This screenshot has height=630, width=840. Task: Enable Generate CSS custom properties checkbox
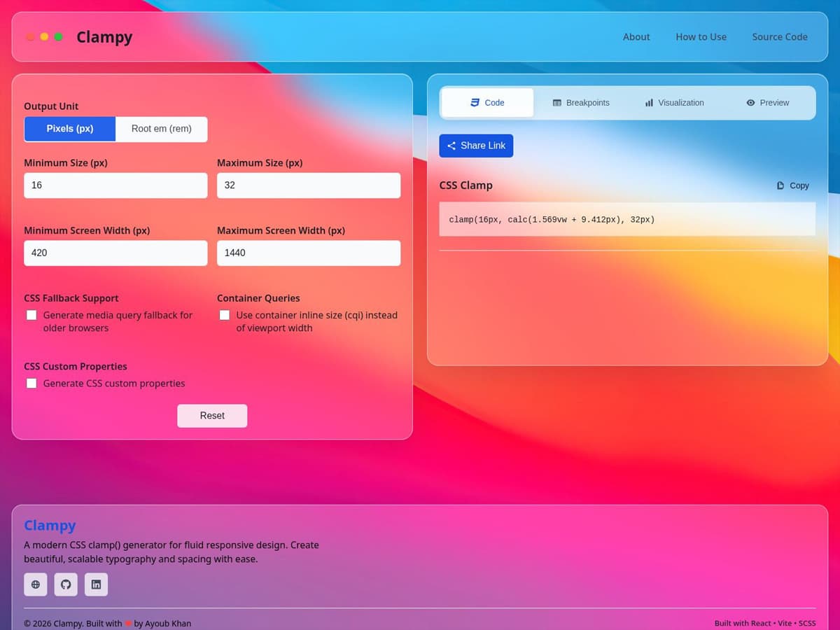coord(31,383)
